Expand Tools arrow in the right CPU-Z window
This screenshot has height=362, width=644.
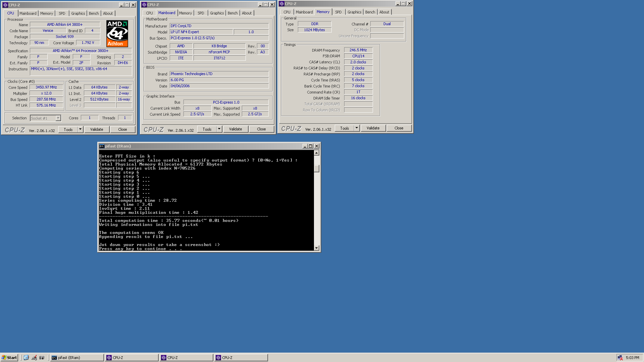357,128
